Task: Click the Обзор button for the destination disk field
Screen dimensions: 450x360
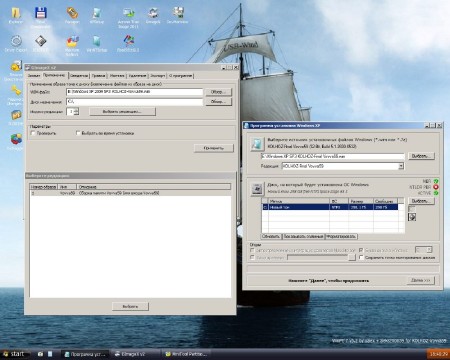Action: pos(218,102)
